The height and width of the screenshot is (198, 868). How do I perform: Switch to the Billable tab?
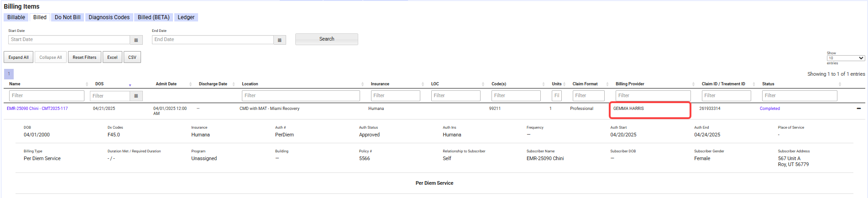pos(16,17)
